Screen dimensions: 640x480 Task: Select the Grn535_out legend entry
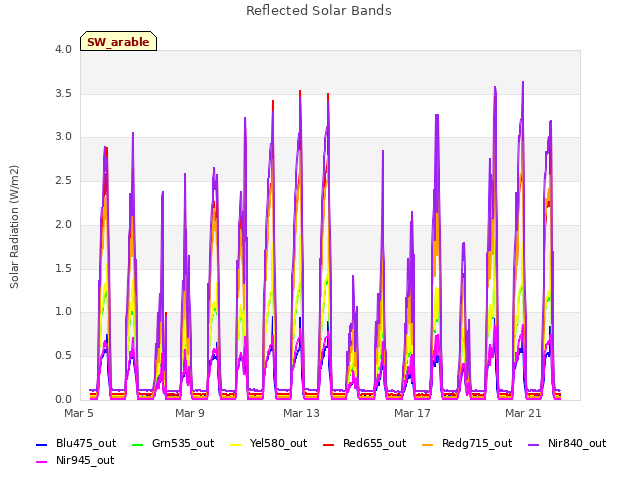tap(173, 443)
